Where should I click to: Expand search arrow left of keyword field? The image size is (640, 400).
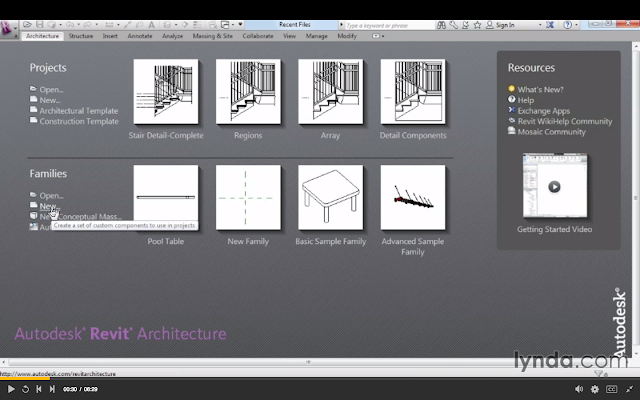click(342, 25)
